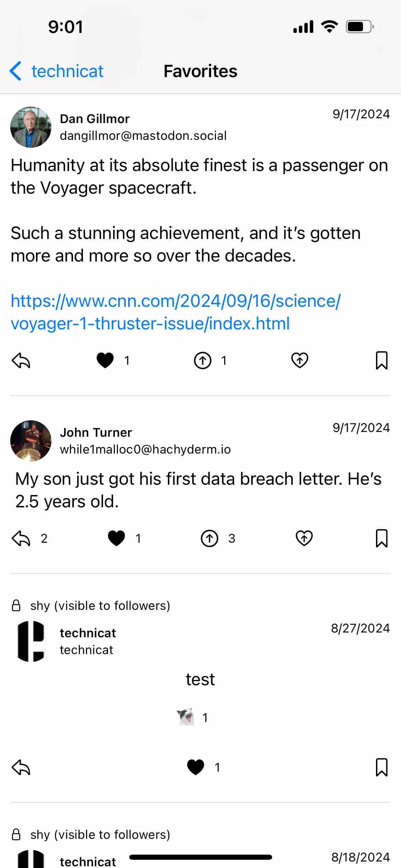Reply to Dan Gillmor's Voyager post
This screenshot has width=401, height=868.
coord(21,361)
